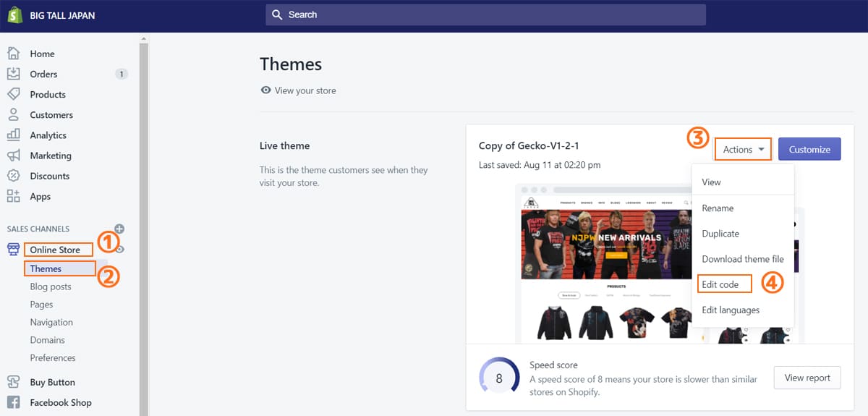Screen dimensions: 868x416
Task: Click the Shopify bag logo
Action: 14,15
